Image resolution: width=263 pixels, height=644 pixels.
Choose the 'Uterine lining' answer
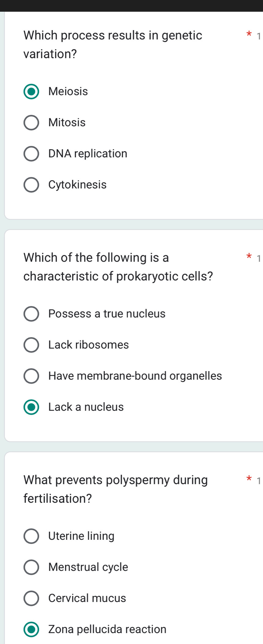pyautogui.click(x=31, y=536)
